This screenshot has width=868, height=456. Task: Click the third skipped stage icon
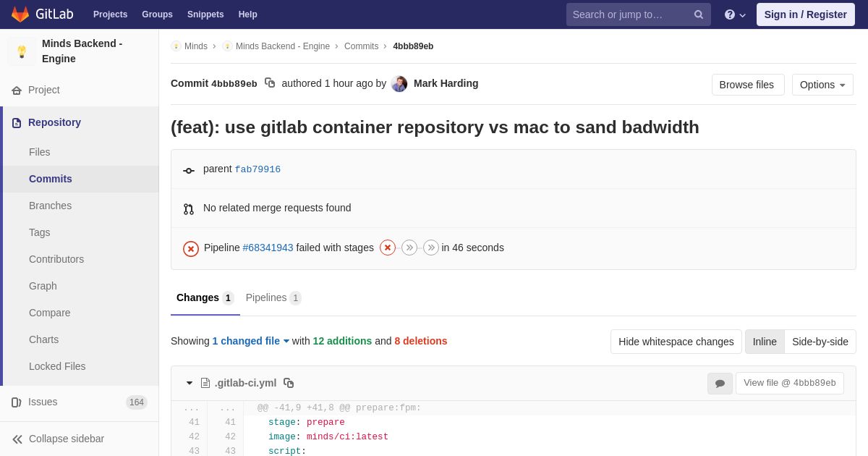pyautogui.click(x=431, y=248)
